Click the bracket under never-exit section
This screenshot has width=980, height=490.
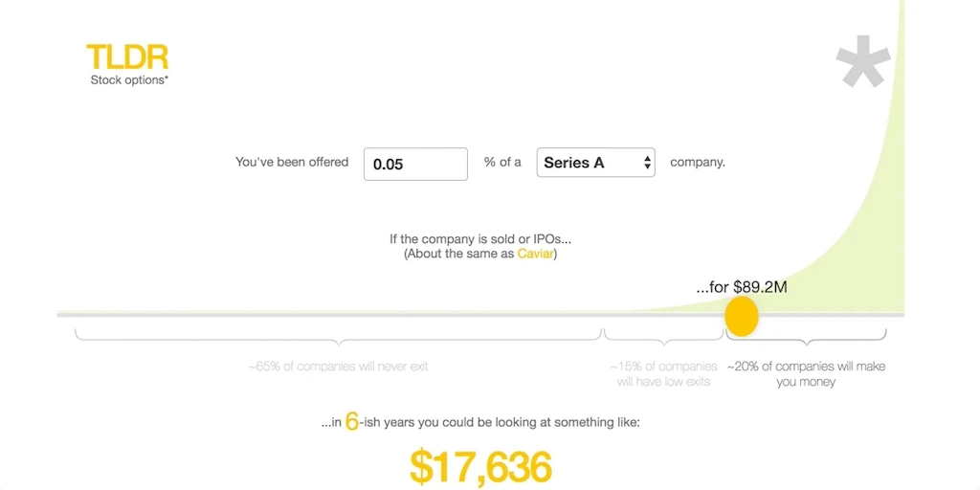338,336
